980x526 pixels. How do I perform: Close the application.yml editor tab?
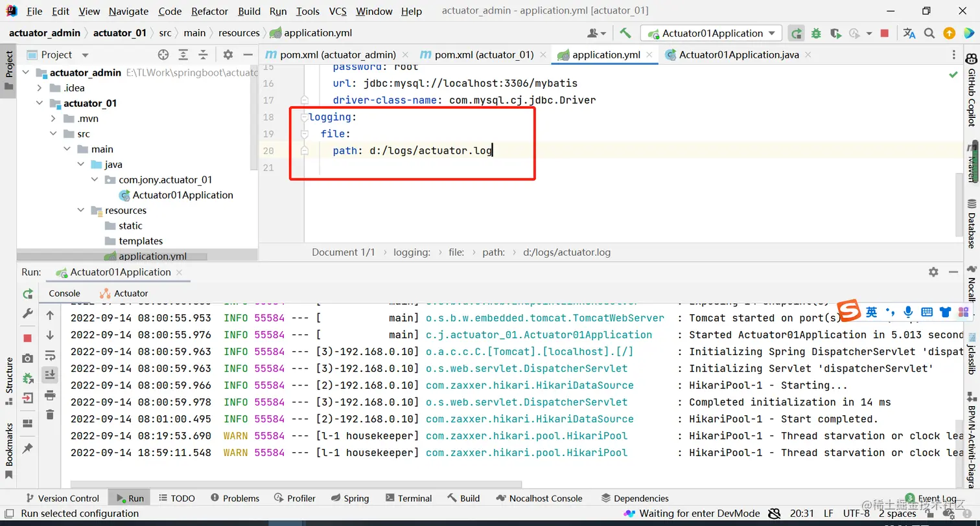650,55
